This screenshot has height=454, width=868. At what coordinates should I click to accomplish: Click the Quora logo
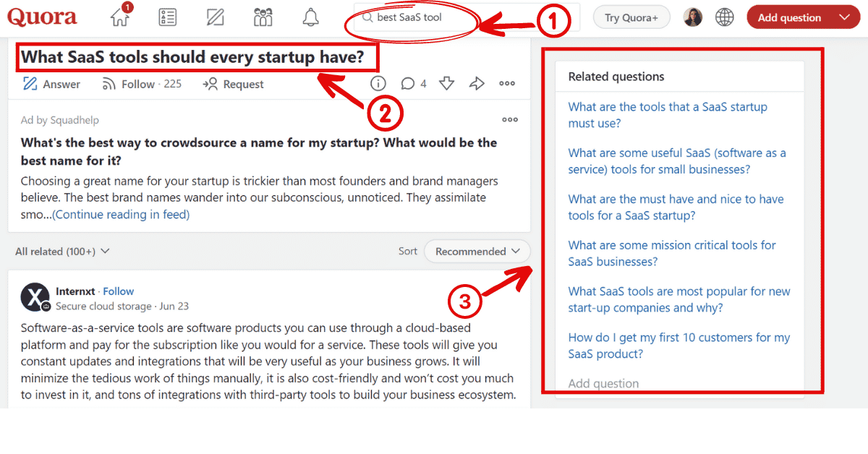(x=43, y=17)
